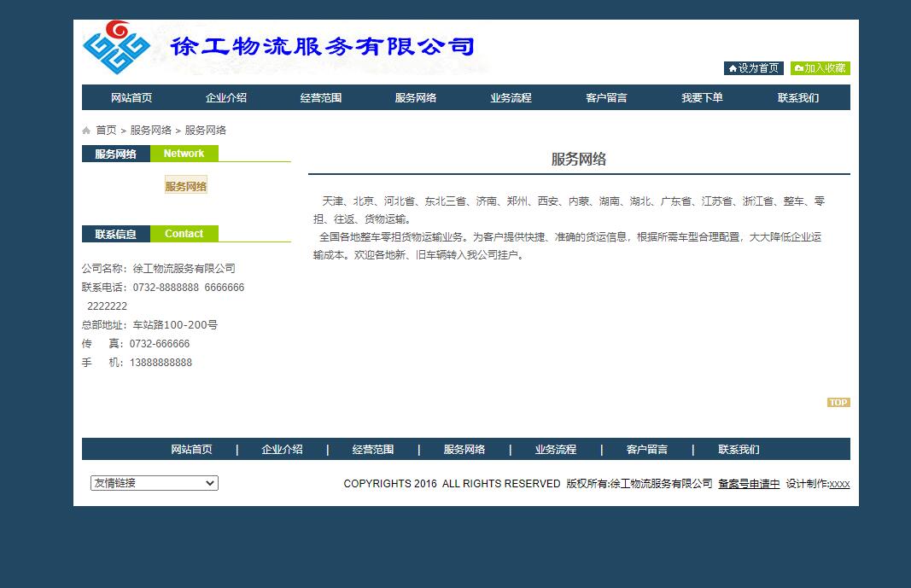This screenshot has width=911, height=588.
Task: Open the 业务流程 navigation item
Action: pos(510,96)
